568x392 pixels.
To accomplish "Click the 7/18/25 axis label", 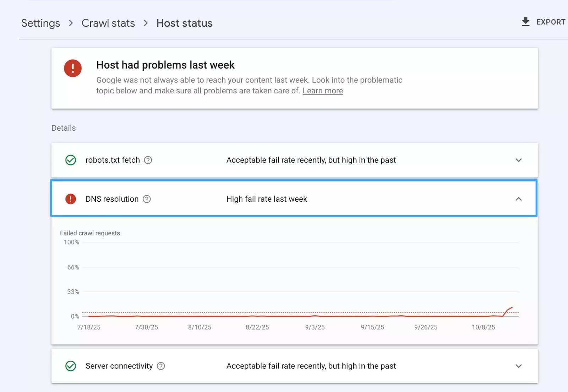I will 89,327.
